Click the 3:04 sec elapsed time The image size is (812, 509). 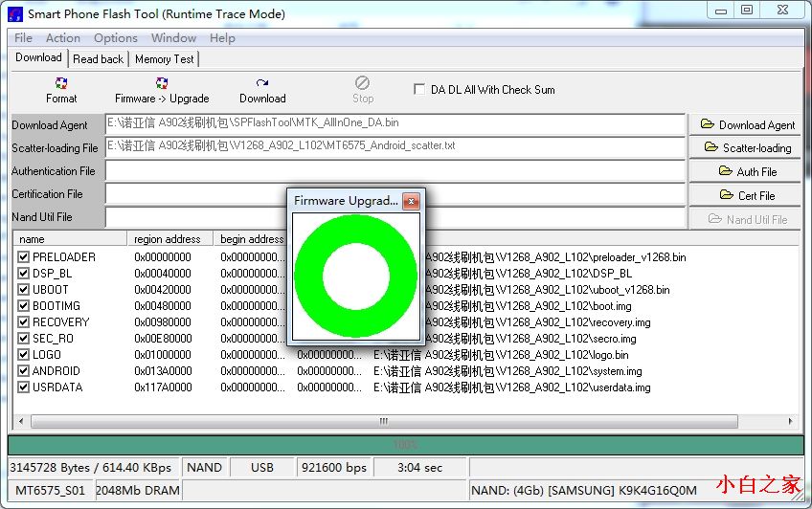[420, 468]
